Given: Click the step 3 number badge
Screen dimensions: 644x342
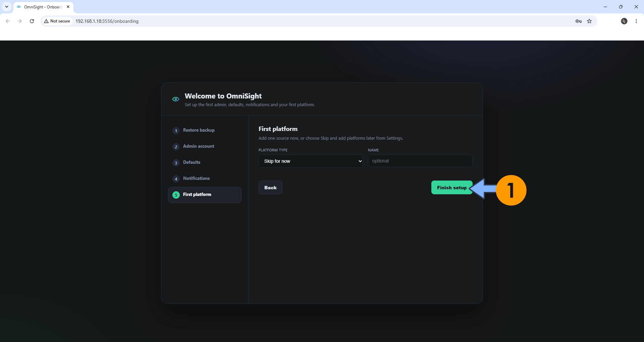Looking at the screenshot, I should coord(176,163).
